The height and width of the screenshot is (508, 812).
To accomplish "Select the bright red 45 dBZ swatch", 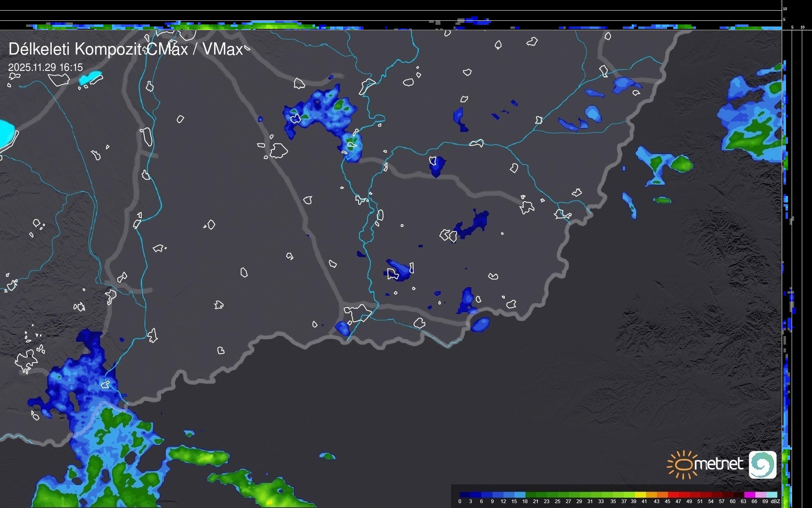I will [x=673, y=495].
